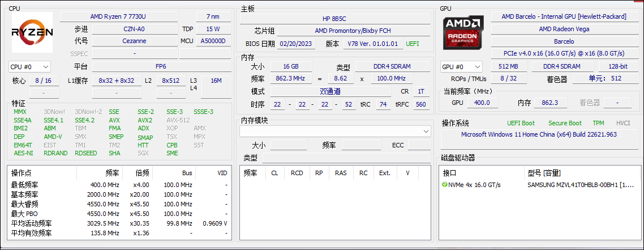Click the 128-bit bus width field
644x250 pixels.
618,67
